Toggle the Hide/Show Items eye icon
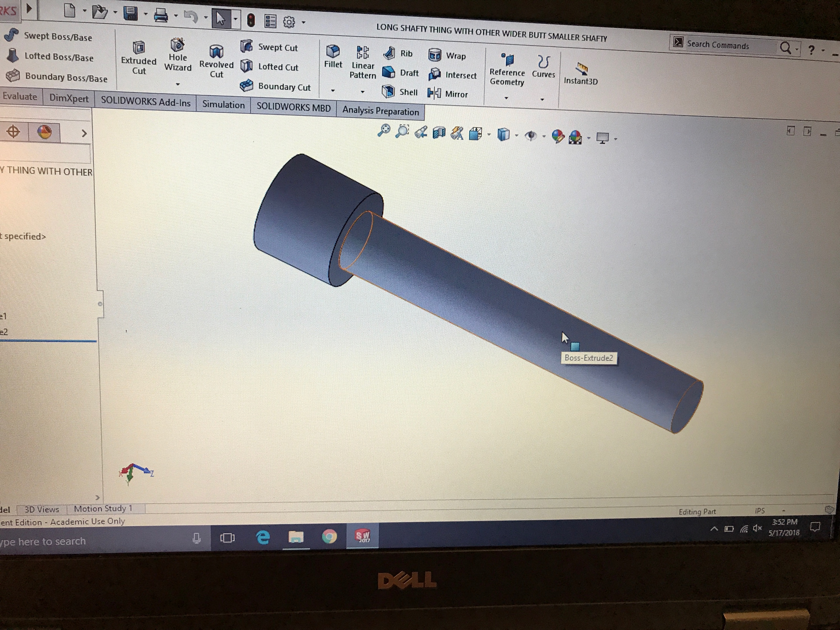 531,136
